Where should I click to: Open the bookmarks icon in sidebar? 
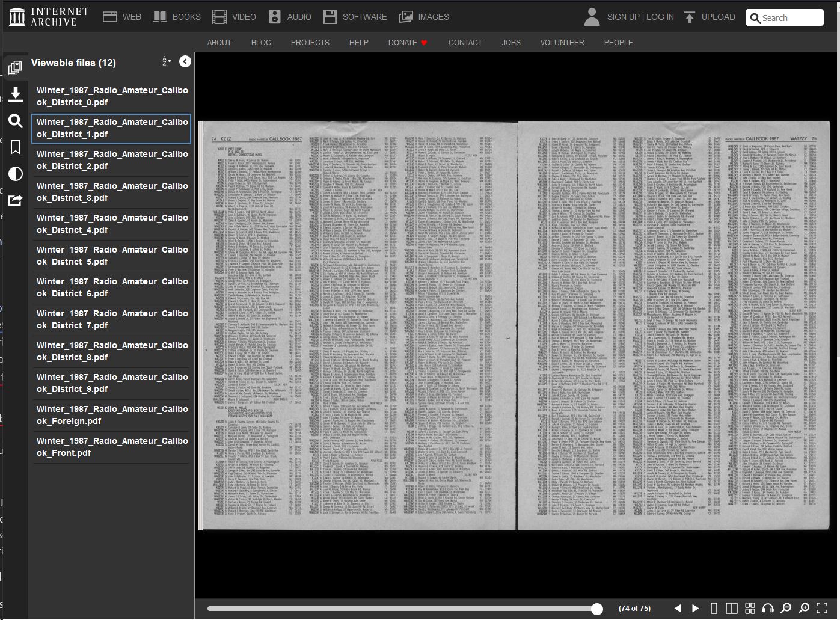(x=16, y=147)
